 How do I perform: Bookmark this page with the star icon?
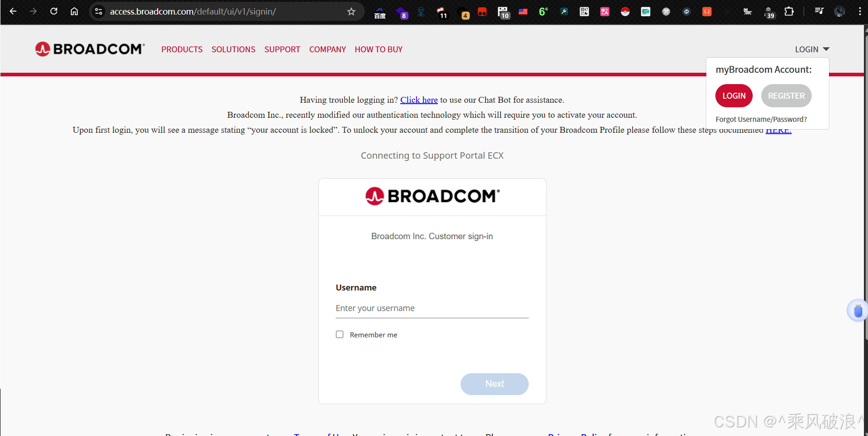pos(351,11)
